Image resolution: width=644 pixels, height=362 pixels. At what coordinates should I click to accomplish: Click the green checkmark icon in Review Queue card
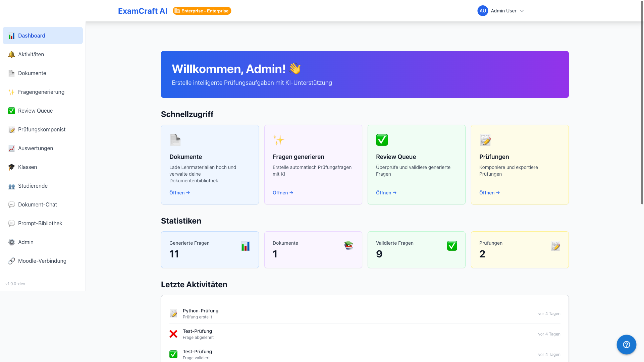pos(382,140)
